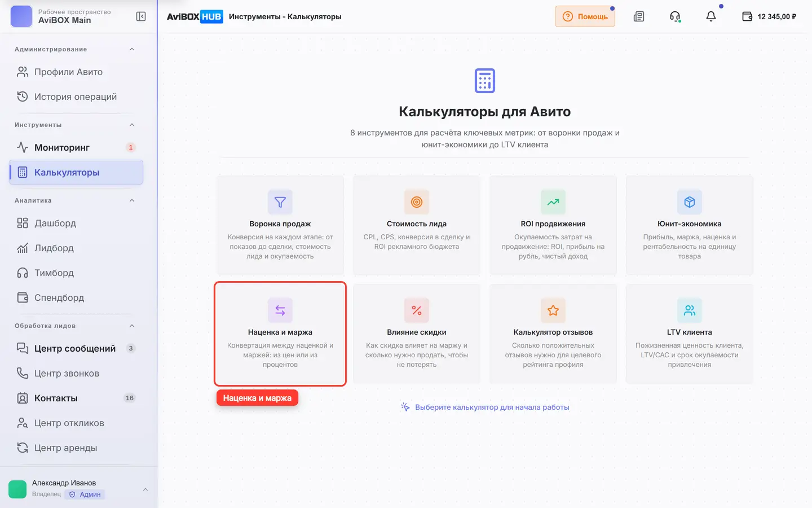This screenshot has height=508, width=812.
Task: Click the Калькуляторы для Авито heading
Action: (485, 112)
